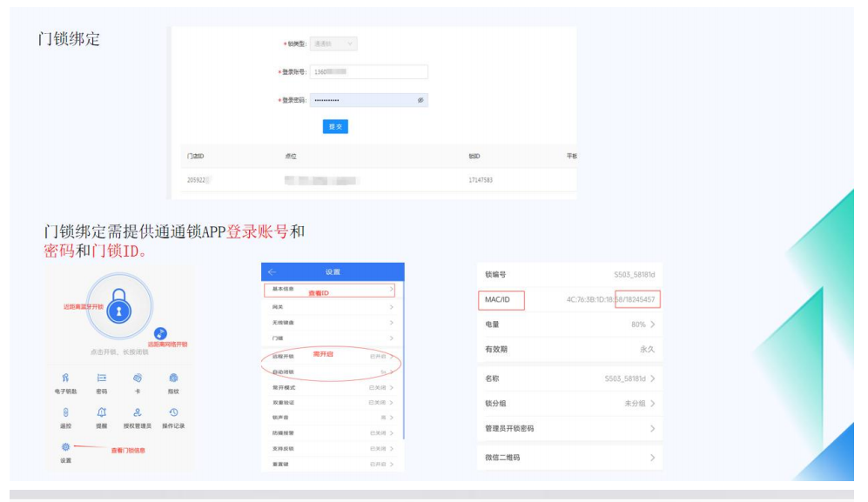Open the 遥控 remote control icon
The width and height of the screenshot is (868, 502).
(66, 412)
